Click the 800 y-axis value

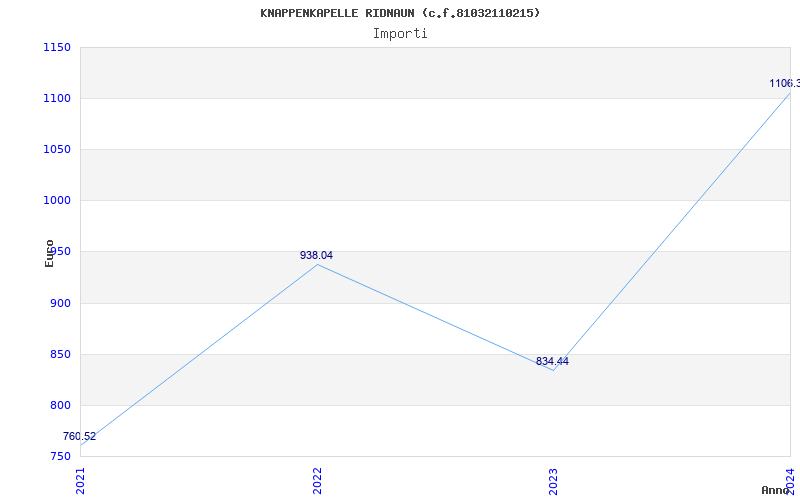[x=60, y=406]
